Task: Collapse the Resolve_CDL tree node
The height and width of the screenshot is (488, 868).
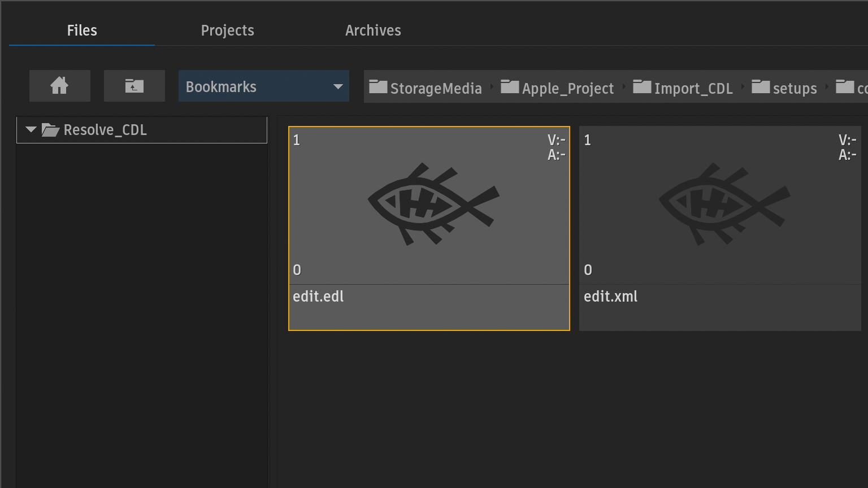Action: [x=31, y=130]
